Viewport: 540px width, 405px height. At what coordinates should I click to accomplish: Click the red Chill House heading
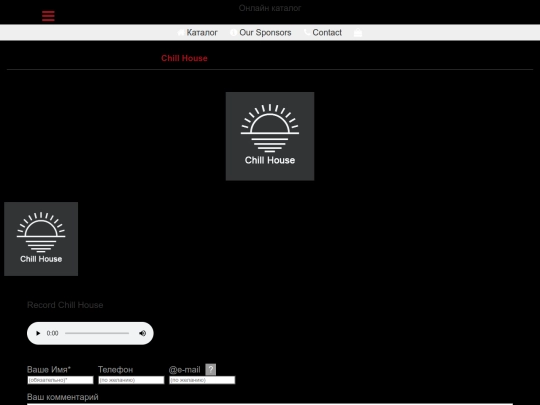(x=184, y=58)
